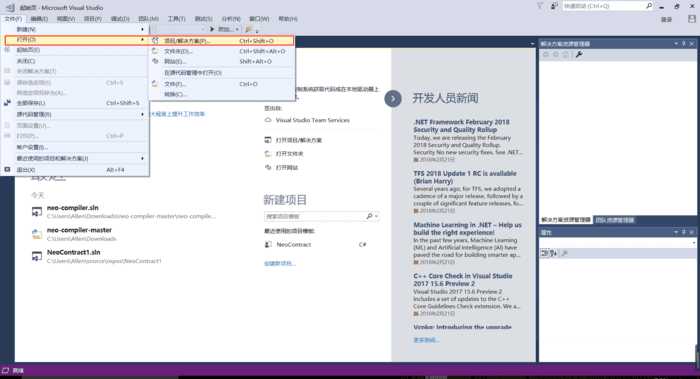Click the exit icon at bottom of File menu

7,170
